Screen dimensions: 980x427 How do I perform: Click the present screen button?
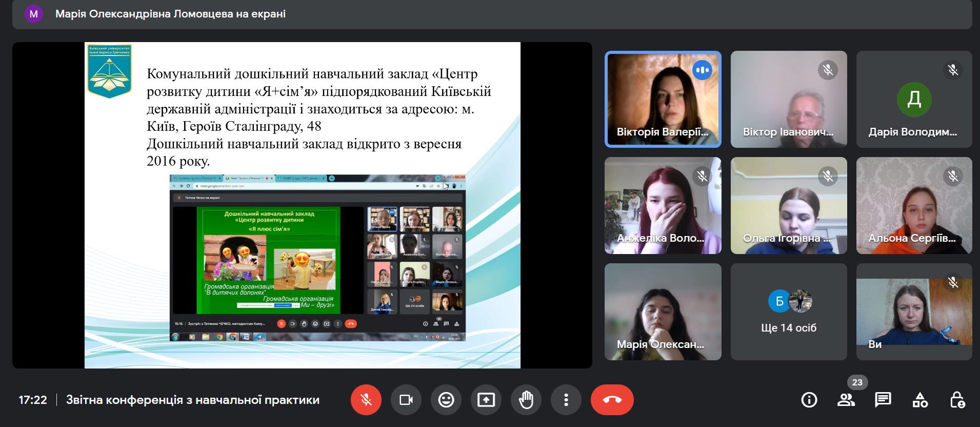pyautogui.click(x=486, y=400)
